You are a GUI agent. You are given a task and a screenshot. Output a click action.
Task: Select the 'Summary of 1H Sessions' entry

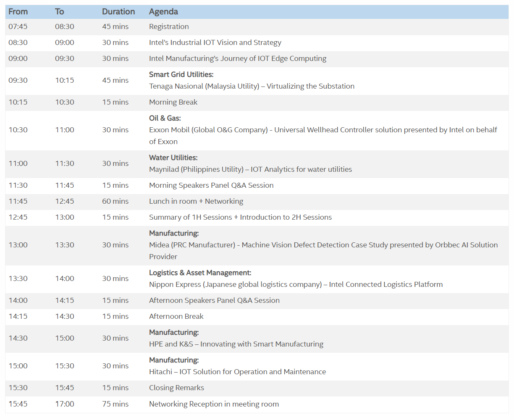[x=240, y=217]
